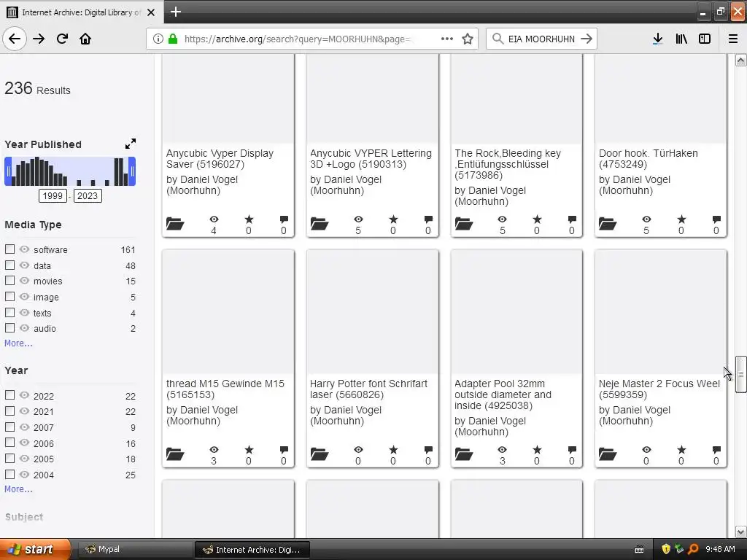Click folder icon on Anycubic Vyper Display Saver card
The height and width of the screenshot is (560, 747).
click(x=175, y=223)
